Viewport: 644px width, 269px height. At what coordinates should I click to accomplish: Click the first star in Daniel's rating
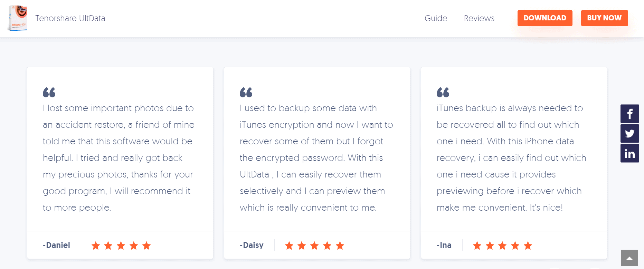[x=96, y=246]
